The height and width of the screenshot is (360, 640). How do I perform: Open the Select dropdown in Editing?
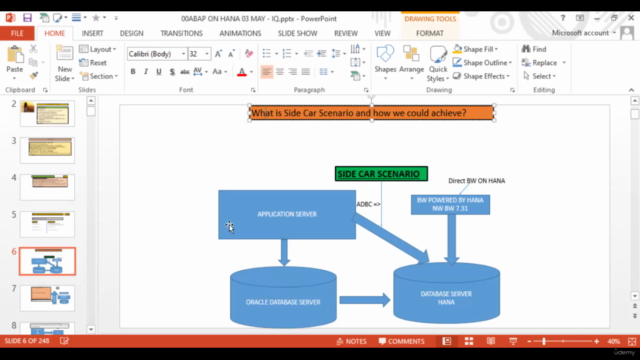540,76
